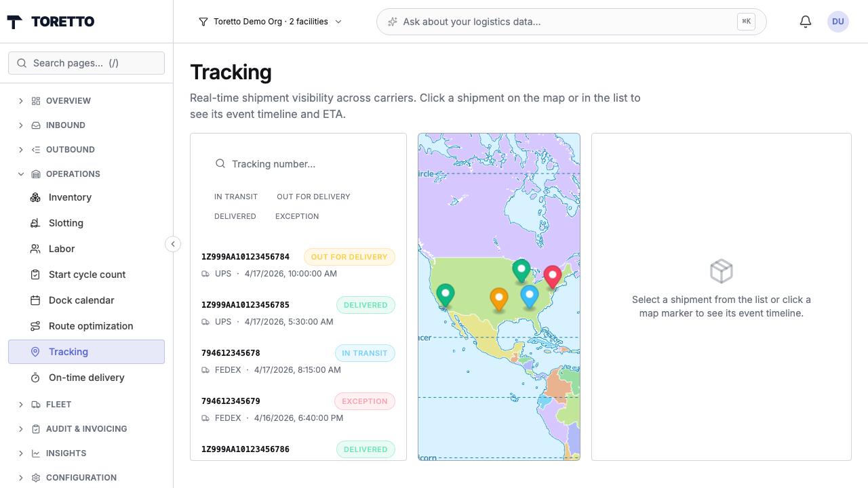Expand the Overview section chevron
Viewport: 868px width, 488px height.
point(20,101)
